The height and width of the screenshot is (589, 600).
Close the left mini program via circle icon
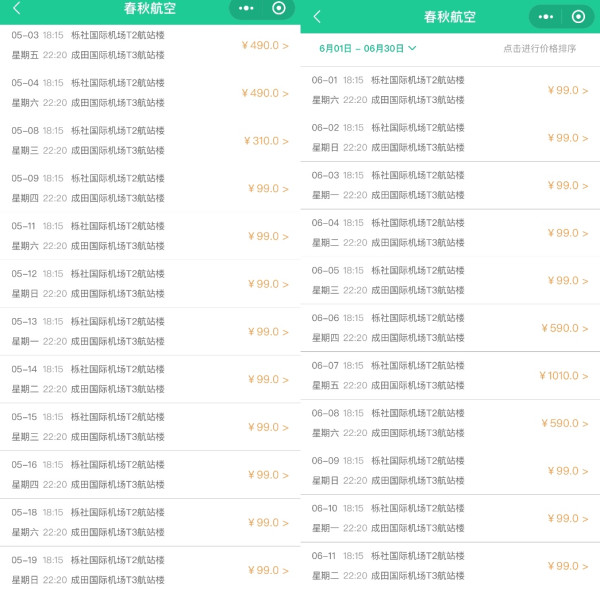pyautogui.click(x=279, y=8)
